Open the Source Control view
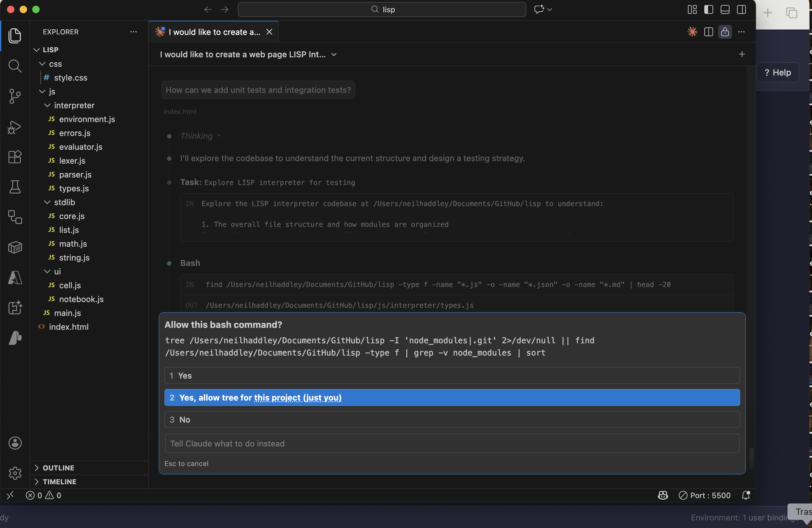 click(15, 97)
